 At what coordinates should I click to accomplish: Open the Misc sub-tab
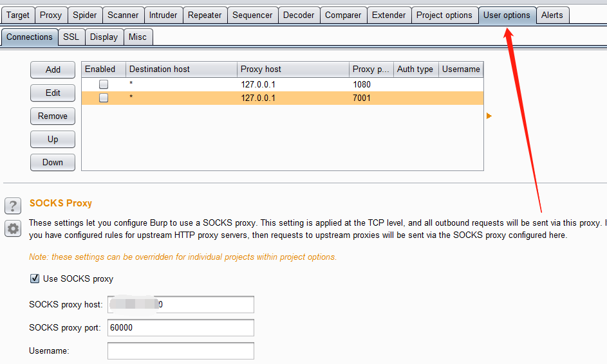pyautogui.click(x=138, y=37)
